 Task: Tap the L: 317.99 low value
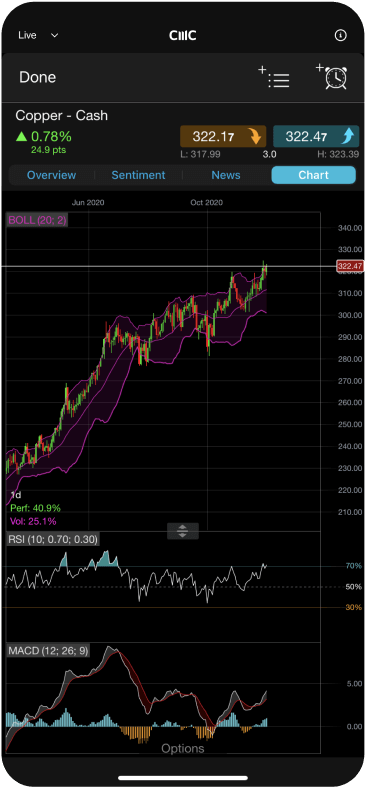[x=200, y=154]
